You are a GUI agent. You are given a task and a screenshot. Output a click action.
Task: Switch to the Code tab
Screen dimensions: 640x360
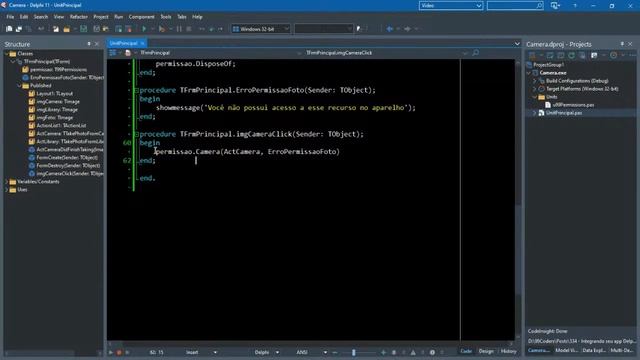(466, 351)
